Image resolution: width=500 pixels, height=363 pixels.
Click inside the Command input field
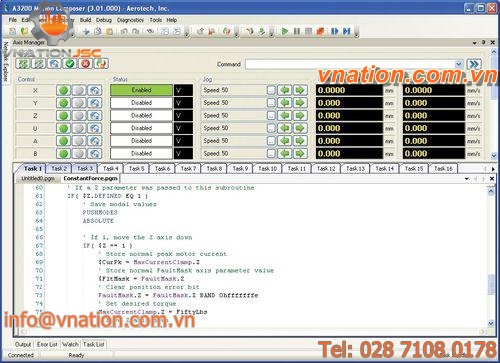coord(350,64)
